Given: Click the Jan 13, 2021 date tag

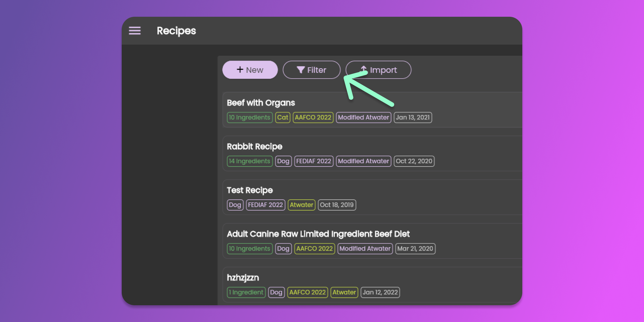Looking at the screenshot, I should point(412,118).
